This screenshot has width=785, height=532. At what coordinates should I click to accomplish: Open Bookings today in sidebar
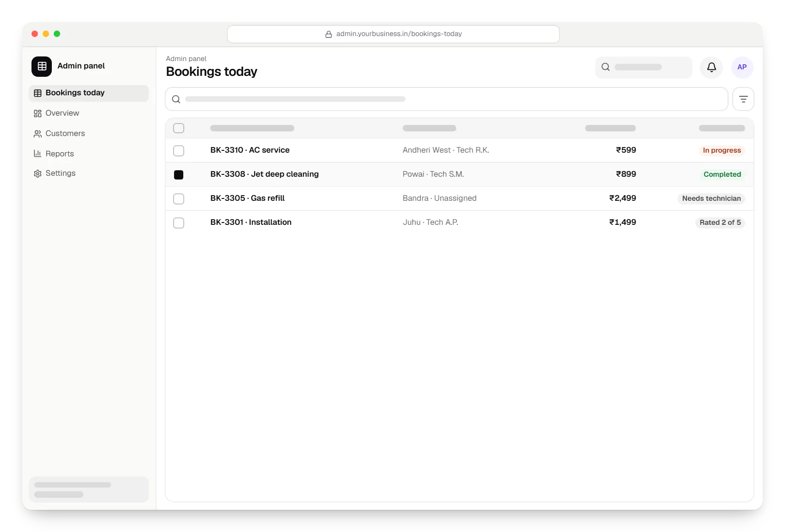(89, 93)
